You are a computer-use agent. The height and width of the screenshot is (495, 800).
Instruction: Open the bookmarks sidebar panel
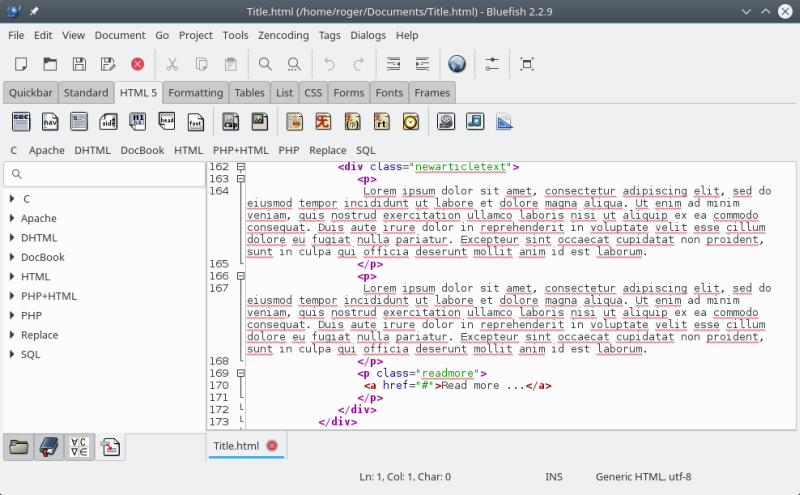[47, 447]
